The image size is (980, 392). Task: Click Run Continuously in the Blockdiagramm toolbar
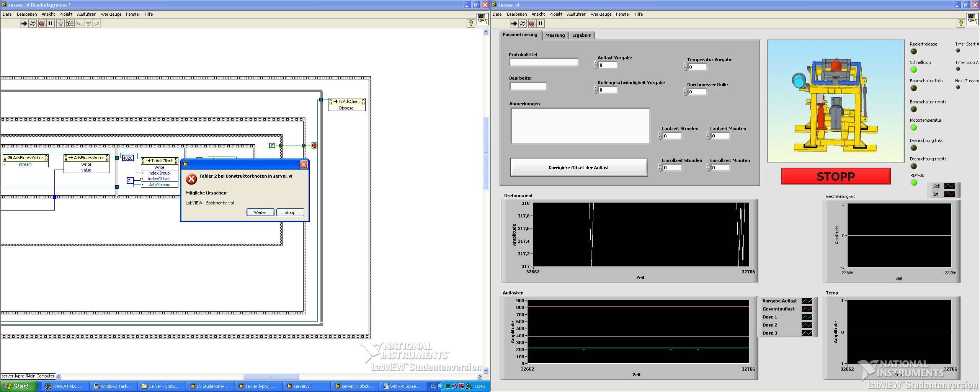coord(33,24)
